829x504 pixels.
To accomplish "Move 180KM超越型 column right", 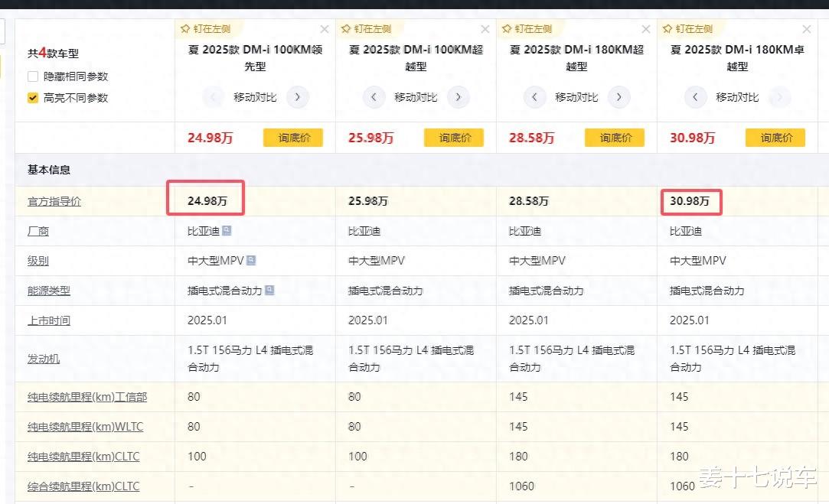I will pyautogui.click(x=619, y=97).
